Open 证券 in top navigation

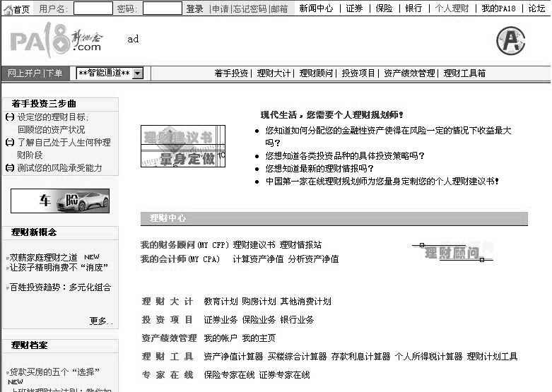click(x=354, y=8)
